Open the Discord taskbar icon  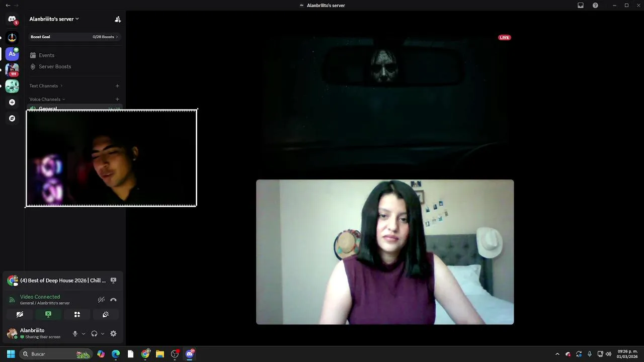click(x=190, y=354)
